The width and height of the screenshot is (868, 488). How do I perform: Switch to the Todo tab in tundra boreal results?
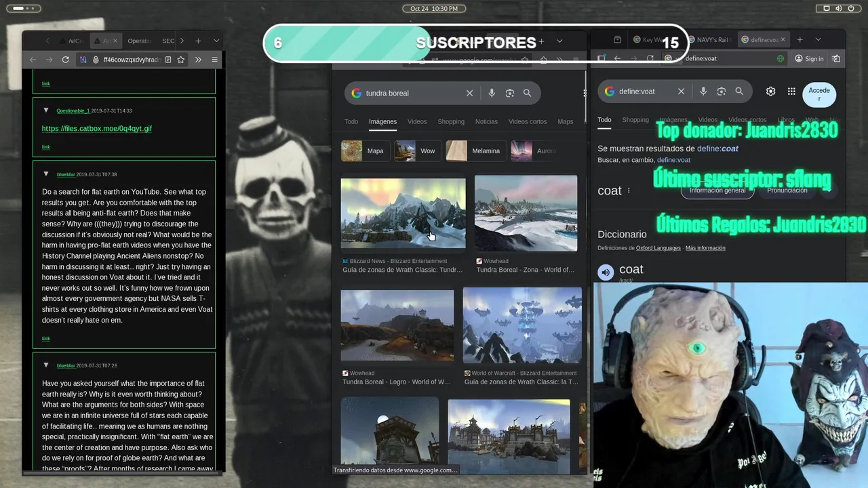coord(351,121)
